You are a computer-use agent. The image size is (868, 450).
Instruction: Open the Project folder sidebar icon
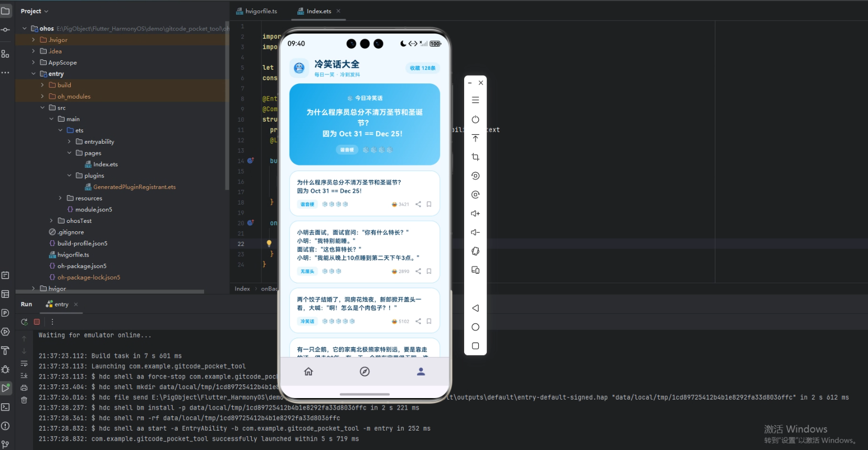coord(5,11)
